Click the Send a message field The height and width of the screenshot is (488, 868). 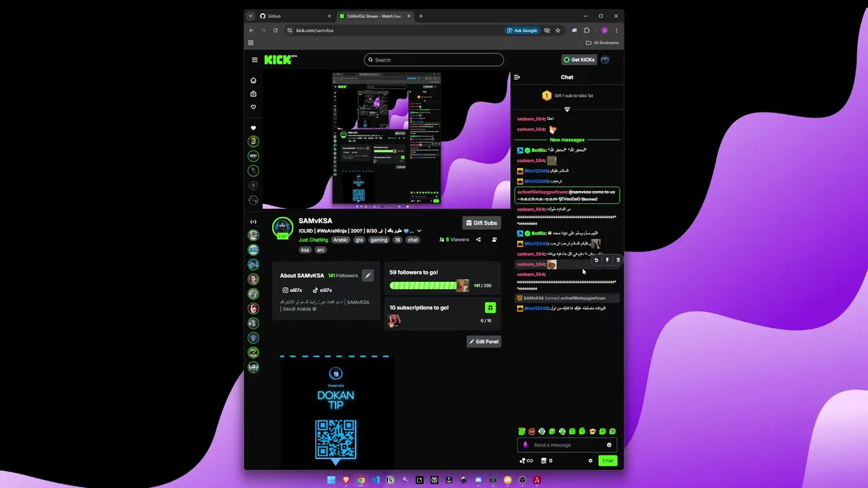point(568,445)
